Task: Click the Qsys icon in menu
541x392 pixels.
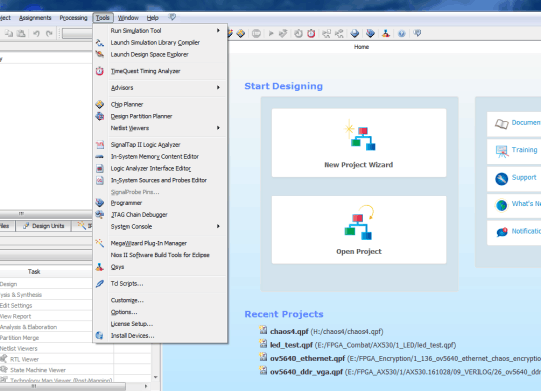Action: pos(100,267)
